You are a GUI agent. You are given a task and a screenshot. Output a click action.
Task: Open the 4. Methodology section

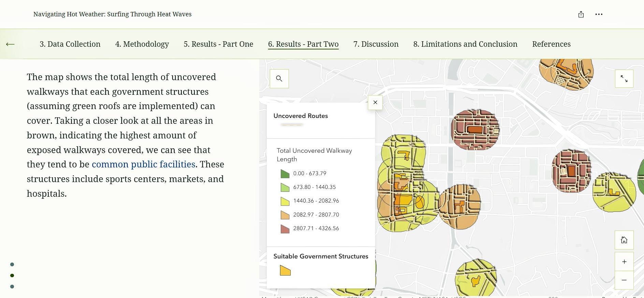pos(142,44)
